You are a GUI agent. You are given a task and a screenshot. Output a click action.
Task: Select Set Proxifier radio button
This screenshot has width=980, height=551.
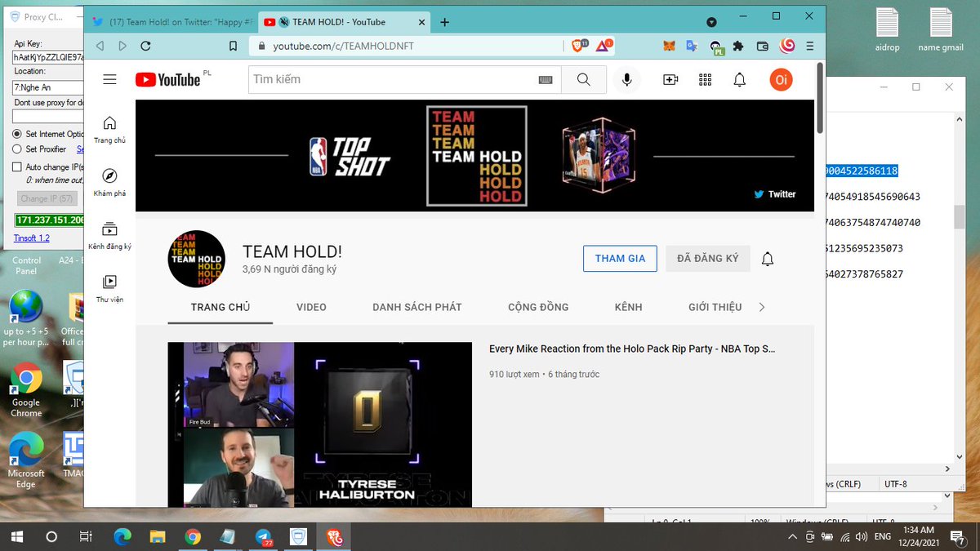click(17, 149)
